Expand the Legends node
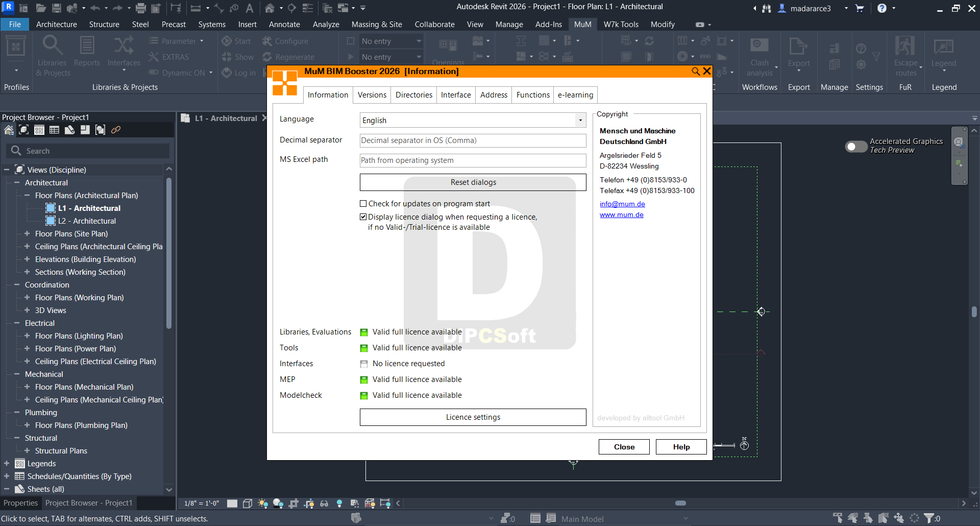 pyautogui.click(x=7, y=463)
